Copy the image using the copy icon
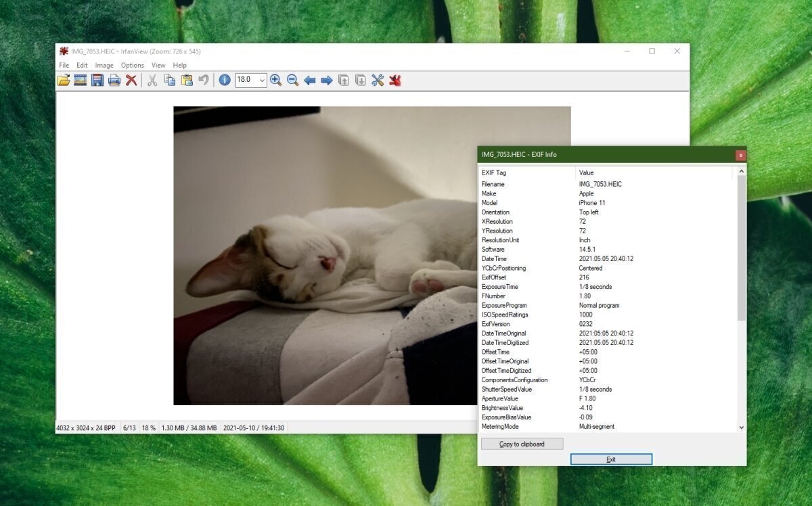 169,80
